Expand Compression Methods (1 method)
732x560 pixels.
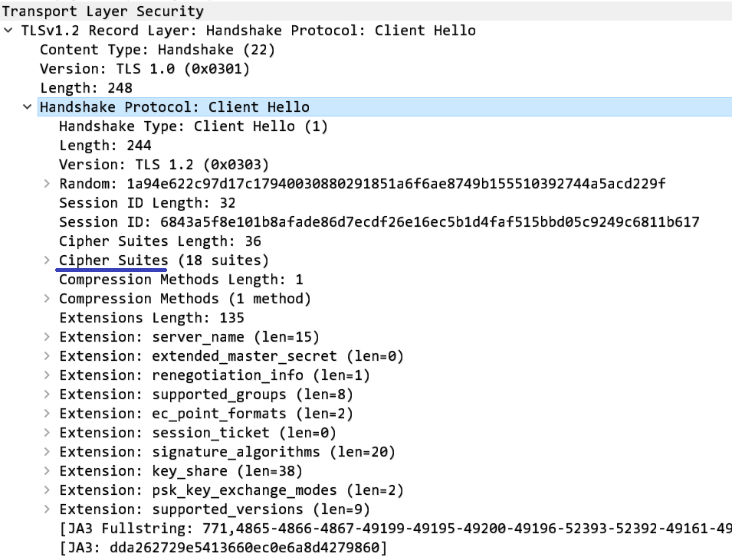click(x=47, y=299)
